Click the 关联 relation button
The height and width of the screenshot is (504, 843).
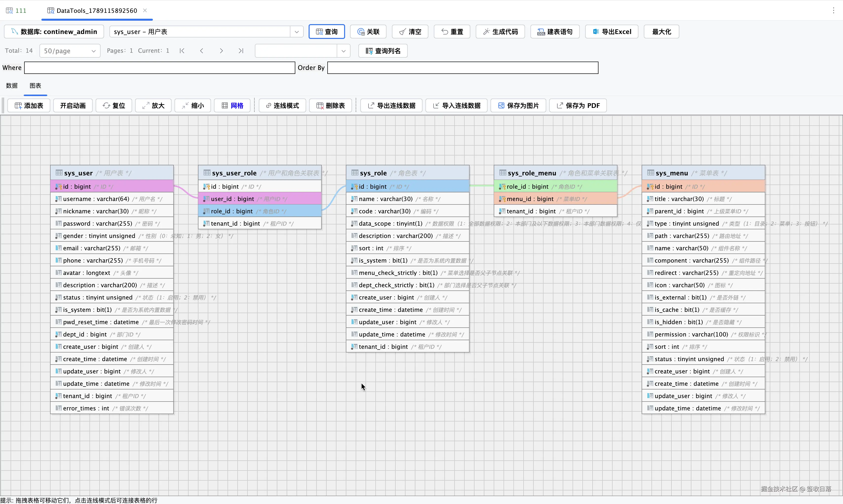368,32
